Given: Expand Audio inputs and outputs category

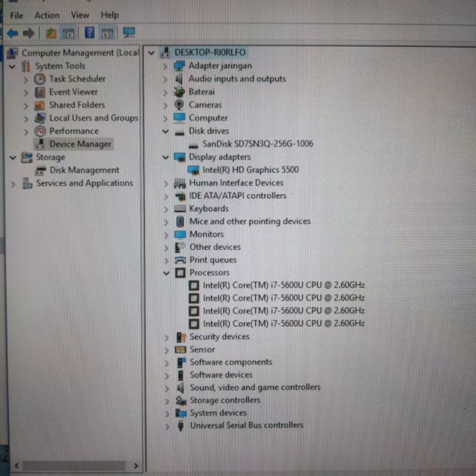Looking at the screenshot, I should click(165, 80).
